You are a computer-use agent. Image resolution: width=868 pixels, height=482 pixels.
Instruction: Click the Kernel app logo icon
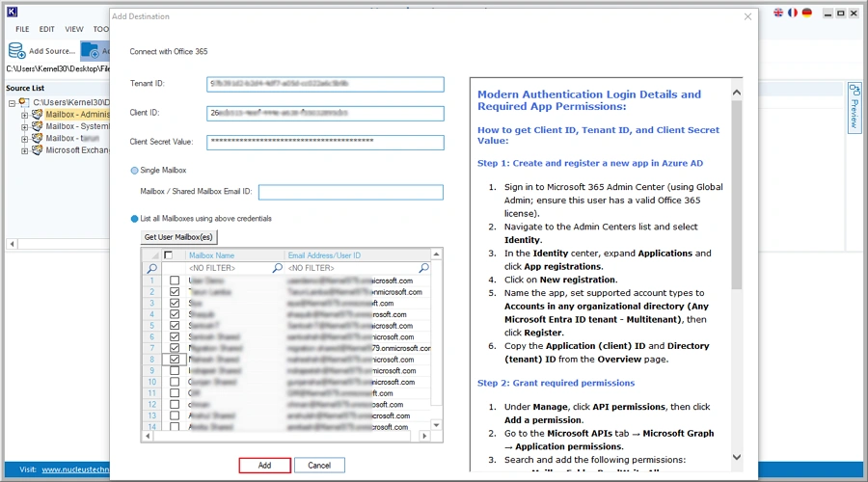point(13,12)
